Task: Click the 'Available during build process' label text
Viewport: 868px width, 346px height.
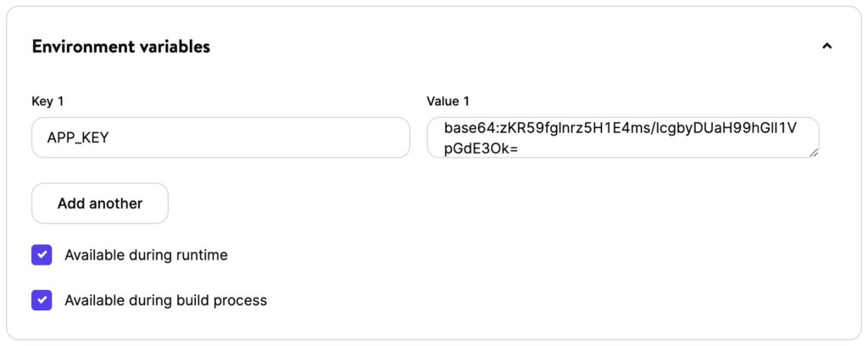Action: pyautogui.click(x=165, y=300)
